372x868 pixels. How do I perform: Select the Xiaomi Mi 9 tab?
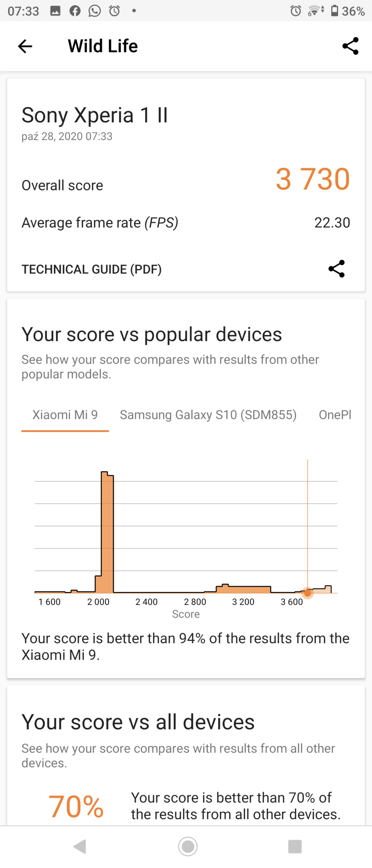click(x=65, y=415)
